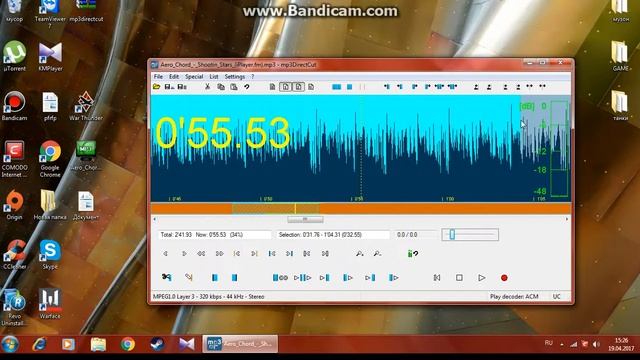This screenshot has width=640, height=360.
Task: Zoom out with the magnifier minus icon
Action: [378, 253]
